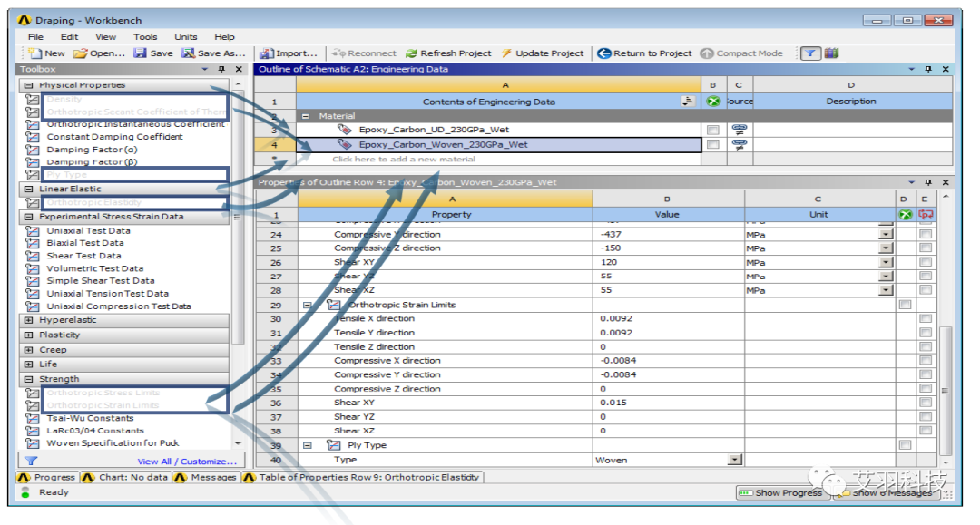Click the LaRc03/04 Constants icon
The image size is (980, 525).
click(x=32, y=431)
